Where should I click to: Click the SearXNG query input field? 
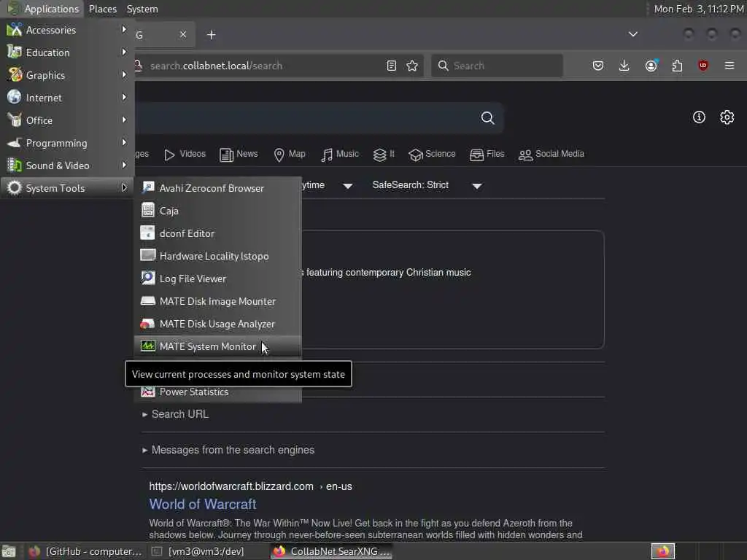(x=305, y=117)
